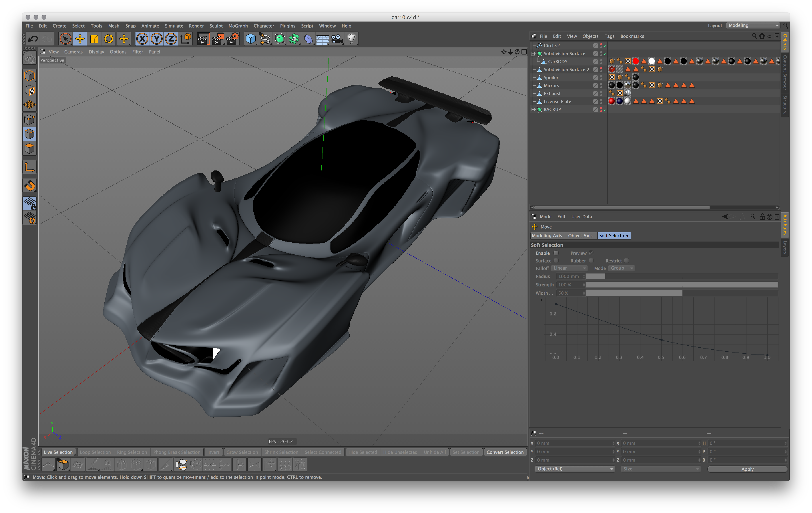Add a camera object
The width and height of the screenshot is (812, 513).
(x=337, y=39)
